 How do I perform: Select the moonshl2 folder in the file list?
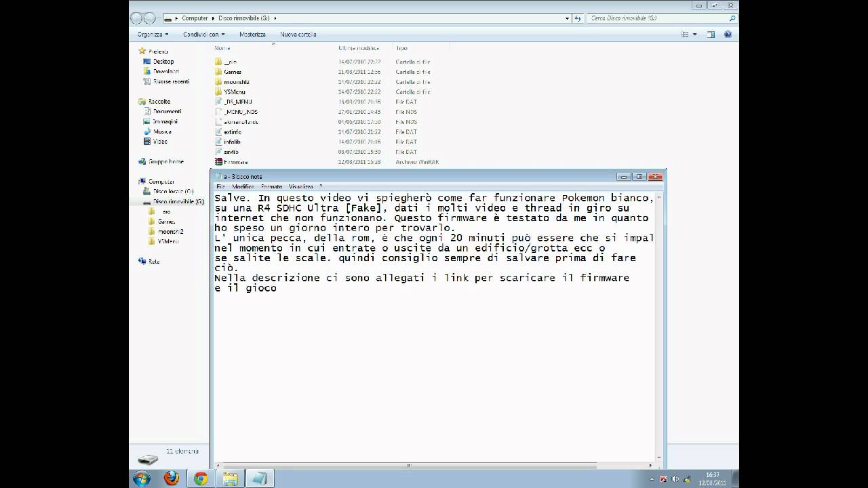click(237, 82)
